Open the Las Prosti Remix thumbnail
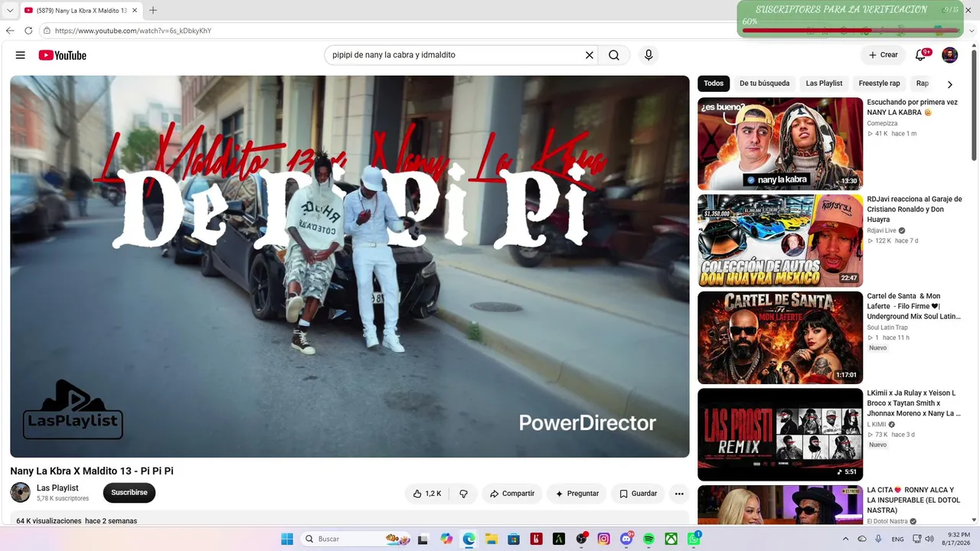This screenshot has width=980, height=551. coord(780,435)
